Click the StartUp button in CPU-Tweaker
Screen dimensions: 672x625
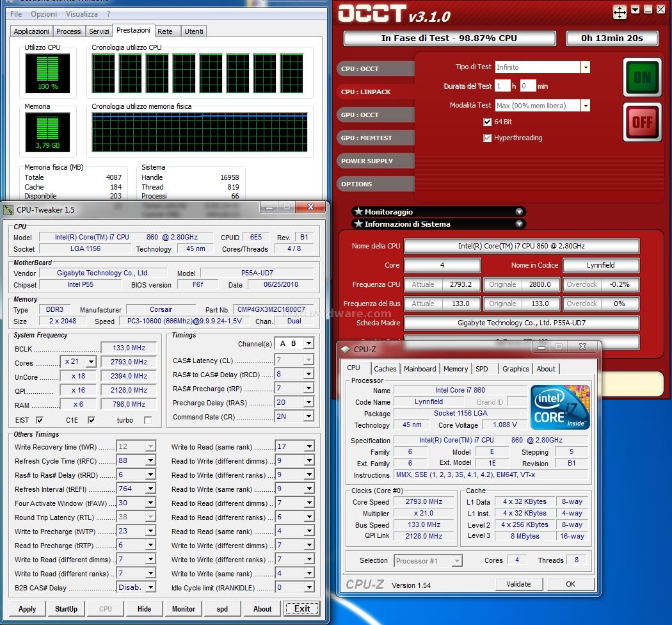point(67,609)
